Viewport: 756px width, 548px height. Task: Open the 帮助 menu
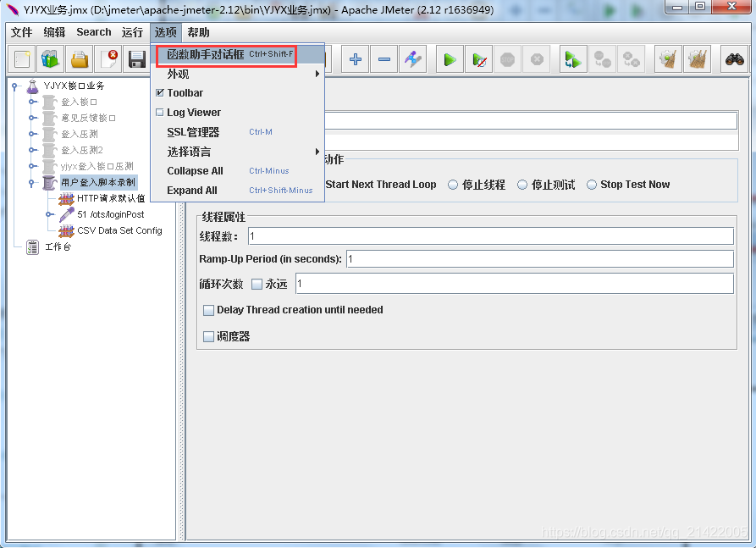click(198, 32)
